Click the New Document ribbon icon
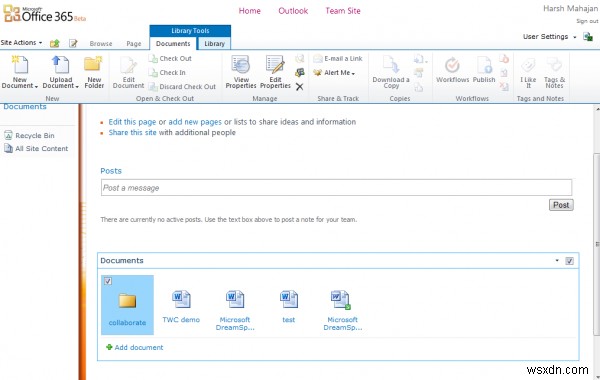This screenshot has width=600, height=380. tap(20, 72)
